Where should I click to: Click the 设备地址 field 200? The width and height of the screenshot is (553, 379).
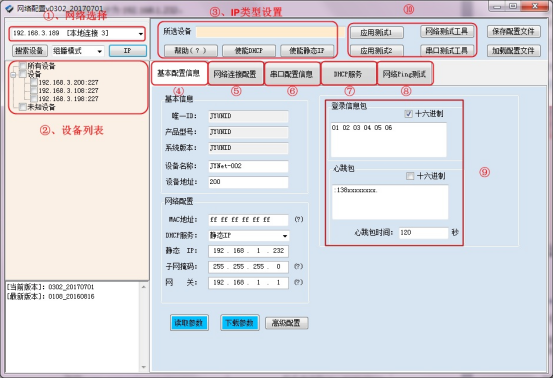pos(248,182)
